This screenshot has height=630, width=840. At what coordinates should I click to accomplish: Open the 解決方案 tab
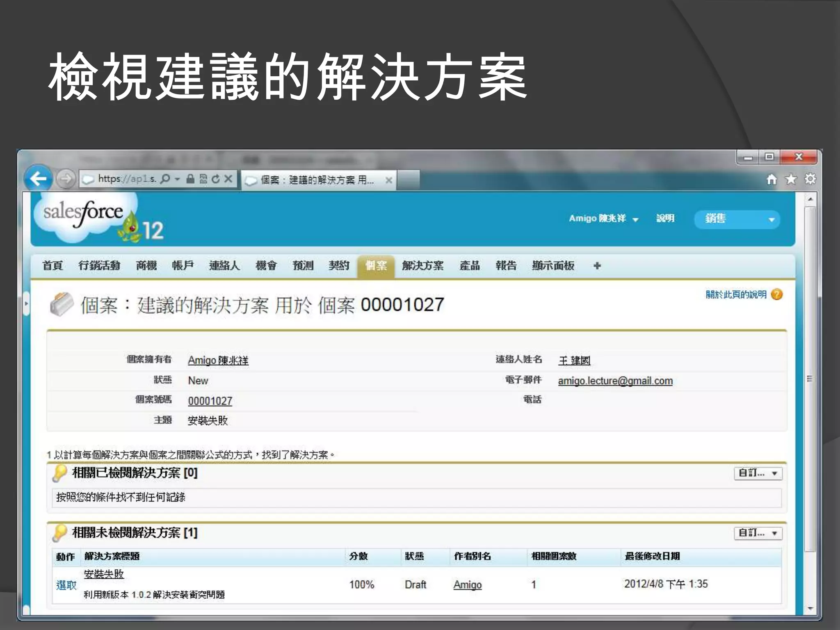(423, 266)
